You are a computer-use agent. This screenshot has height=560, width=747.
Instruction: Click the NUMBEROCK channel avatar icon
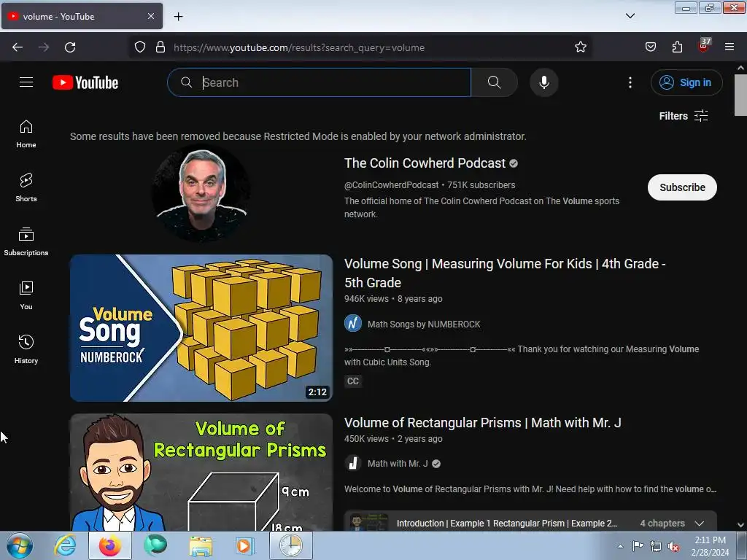coord(353,324)
